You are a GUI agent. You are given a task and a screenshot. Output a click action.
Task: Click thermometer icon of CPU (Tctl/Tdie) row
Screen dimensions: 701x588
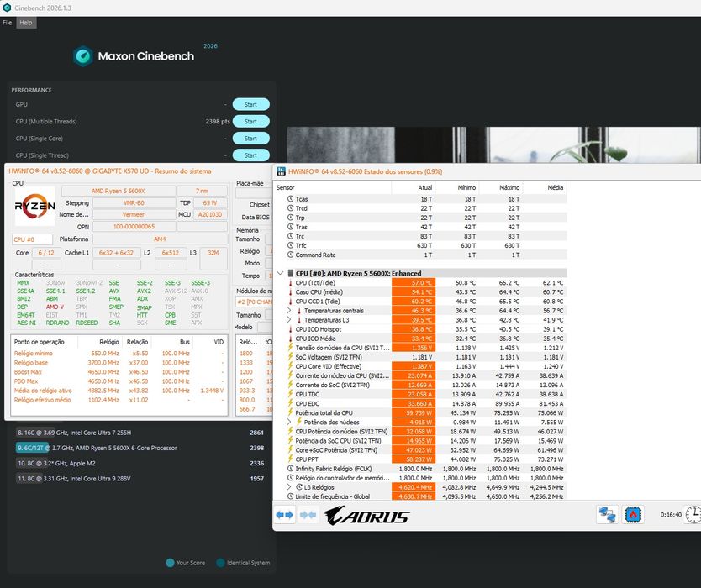[x=290, y=283]
